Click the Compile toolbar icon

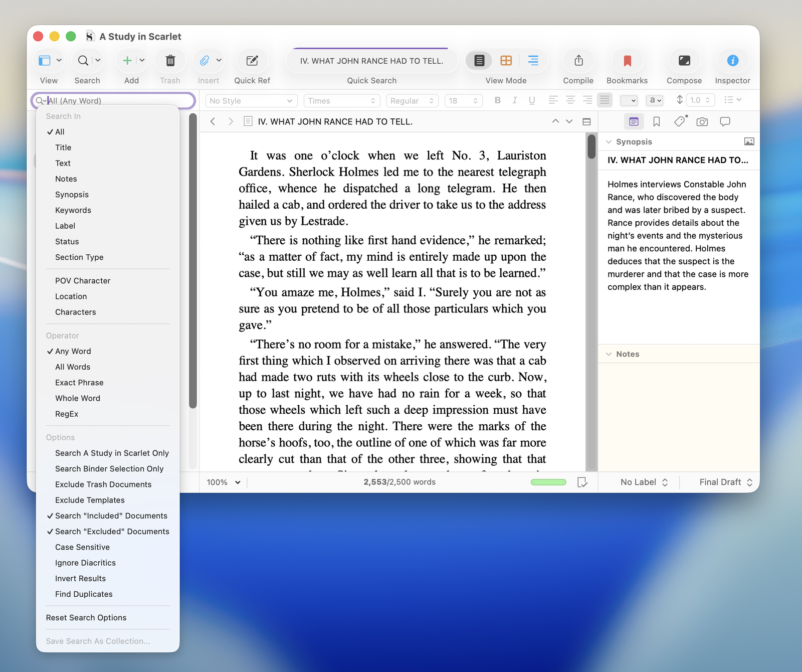[578, 61]
